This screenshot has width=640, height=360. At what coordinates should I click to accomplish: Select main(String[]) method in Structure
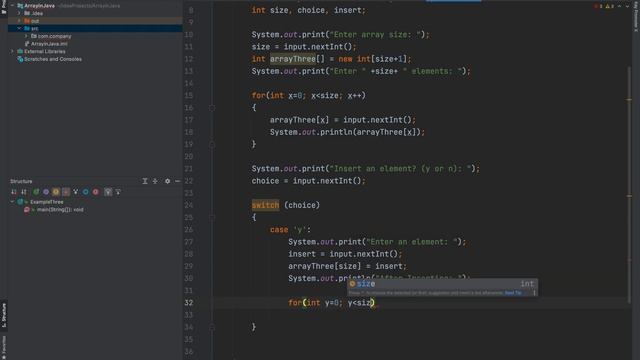click(x=60, y=210)
